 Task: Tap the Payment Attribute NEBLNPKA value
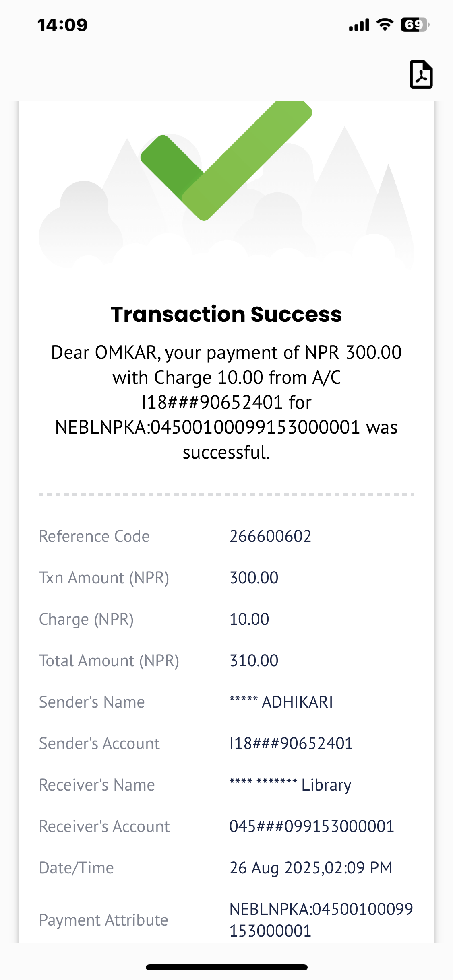[x=321, y=920]
